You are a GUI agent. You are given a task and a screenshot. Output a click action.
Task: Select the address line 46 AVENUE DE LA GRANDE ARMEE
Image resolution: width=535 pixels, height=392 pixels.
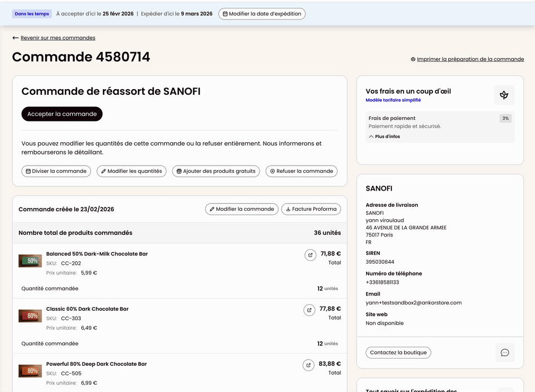pyautogui.click(x=406, y=228)
